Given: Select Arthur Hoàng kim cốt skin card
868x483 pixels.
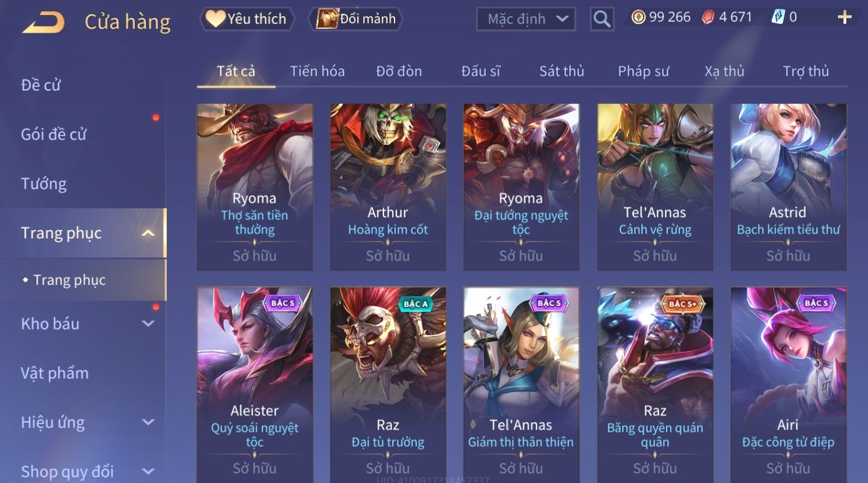Looking at the screenshot, I should pos(388,187).
